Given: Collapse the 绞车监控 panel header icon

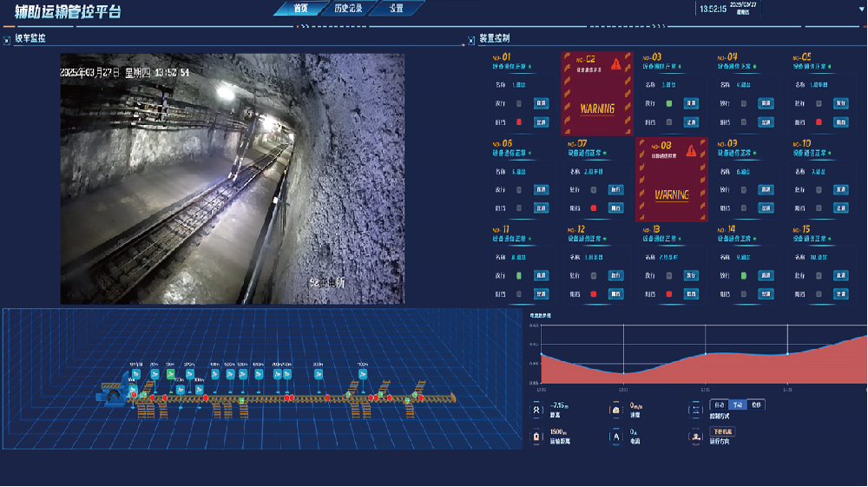Looking at the screenshot, I should pos(7,40).
